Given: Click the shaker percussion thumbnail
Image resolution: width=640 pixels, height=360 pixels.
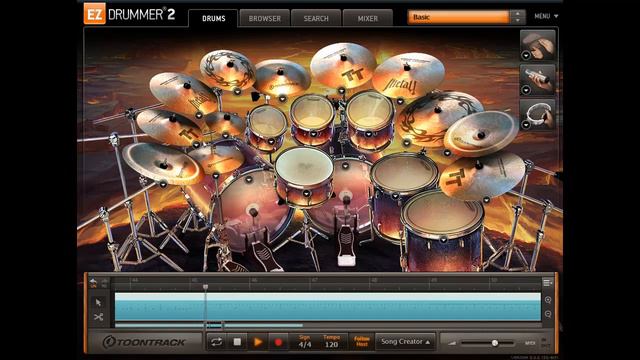Looking at the screenshot, I should pyautogui.click(x=539, y=79).
